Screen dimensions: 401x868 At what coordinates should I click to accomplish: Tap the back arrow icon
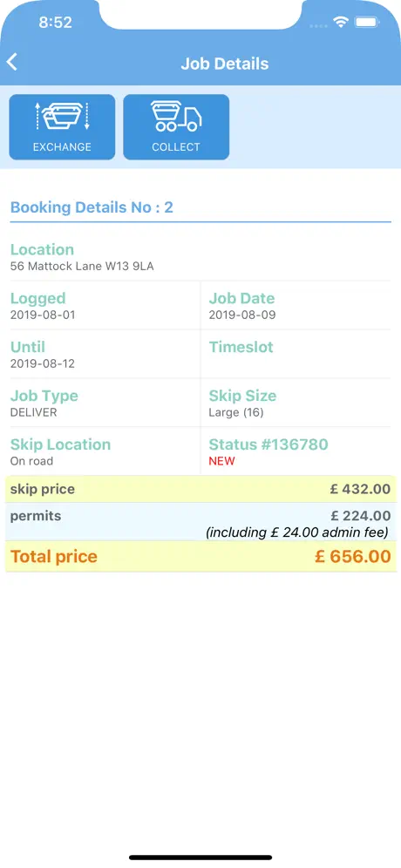[x=12, y=62]
